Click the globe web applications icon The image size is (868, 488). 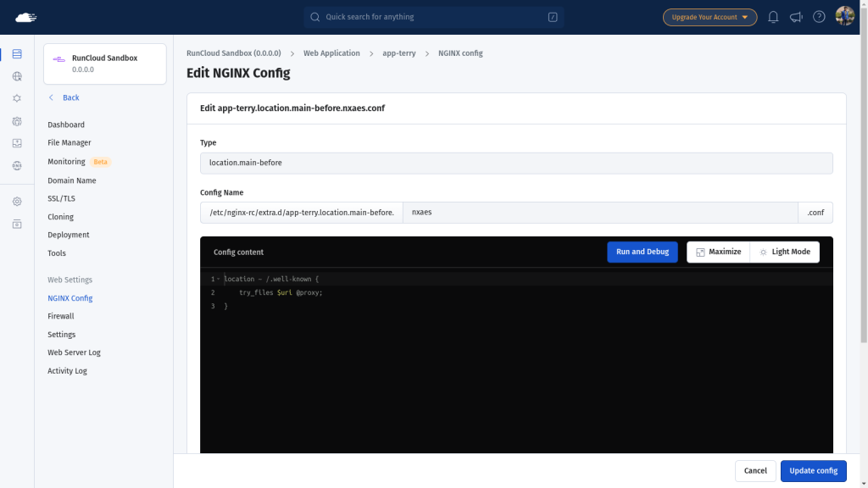coord(17,76)
